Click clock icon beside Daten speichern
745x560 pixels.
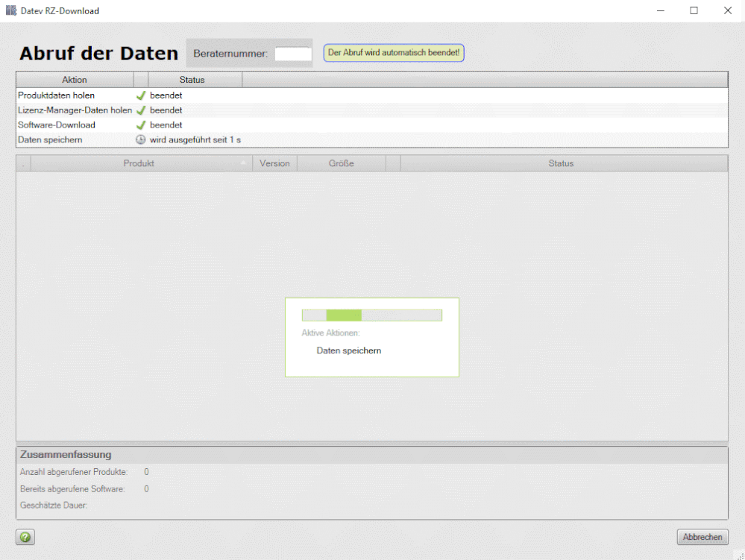point(141,139)
